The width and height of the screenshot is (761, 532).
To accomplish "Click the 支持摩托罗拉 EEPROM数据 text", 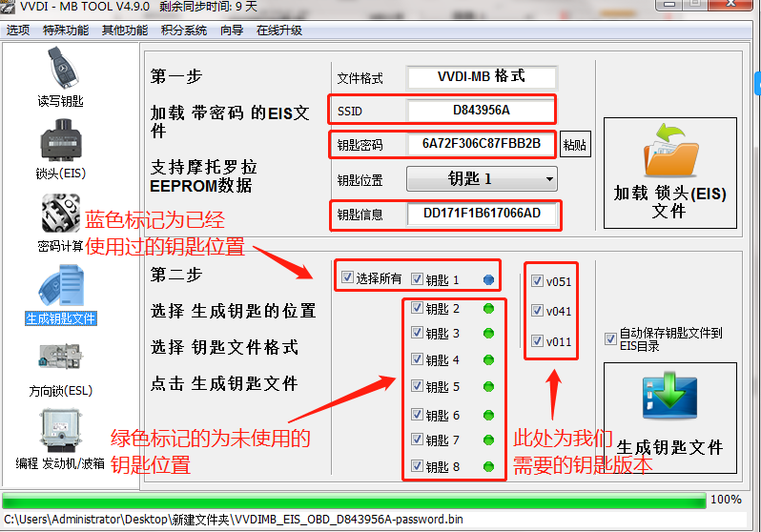I will coord(204,176).
